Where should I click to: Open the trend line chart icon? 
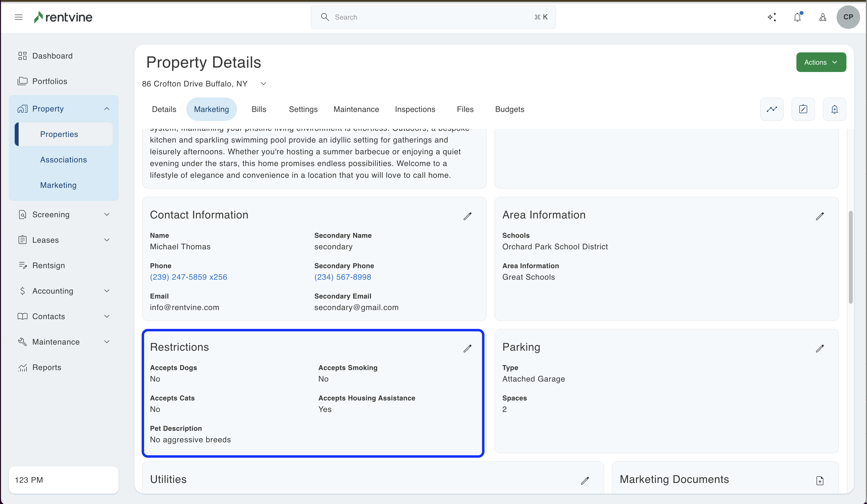pyautogui.click(x=772, y=109)
